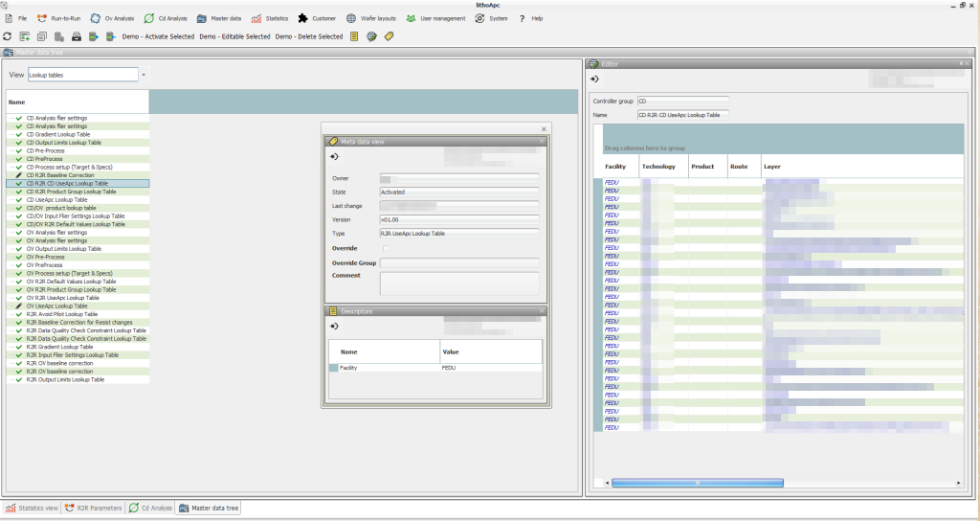Screen dimensions: 980x521
Task: Click the Version field showing v01.00
Action: (459, 219)
